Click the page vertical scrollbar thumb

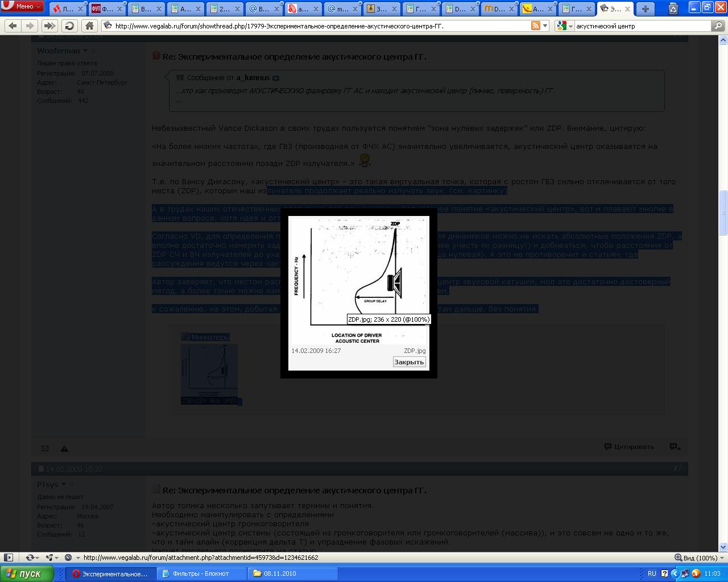coord(723,213)
